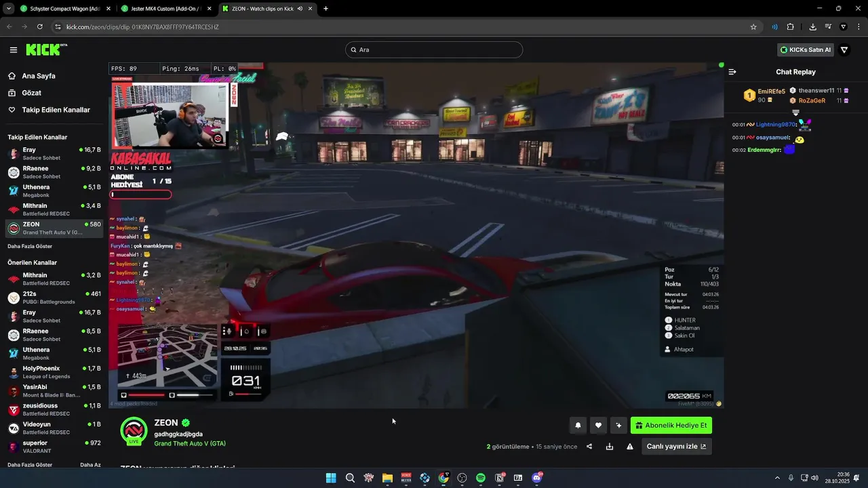Click the blue audio extension icon in toolbar
The width and height of the screenshot is (868, 488).
[x=774, y=27]
